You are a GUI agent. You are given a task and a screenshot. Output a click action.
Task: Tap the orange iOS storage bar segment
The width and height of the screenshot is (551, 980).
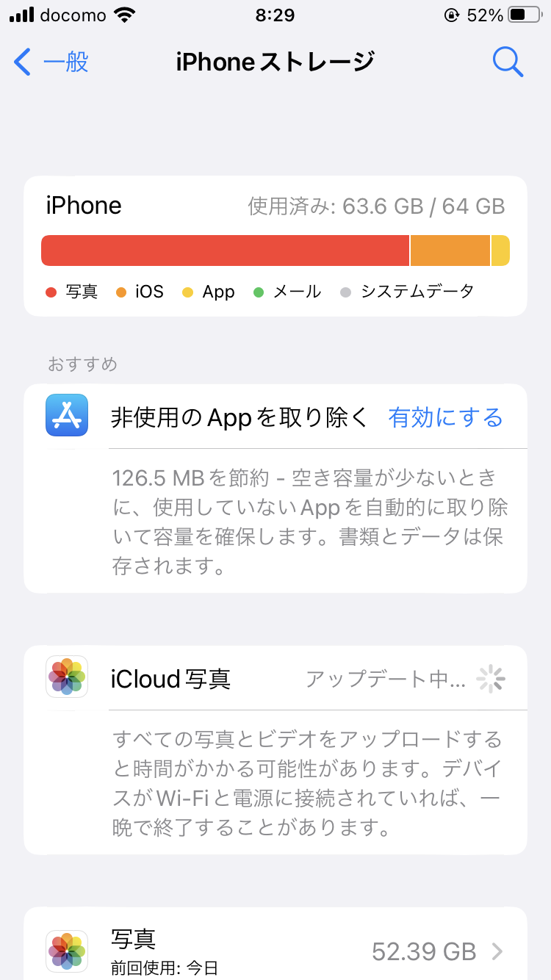450,251
